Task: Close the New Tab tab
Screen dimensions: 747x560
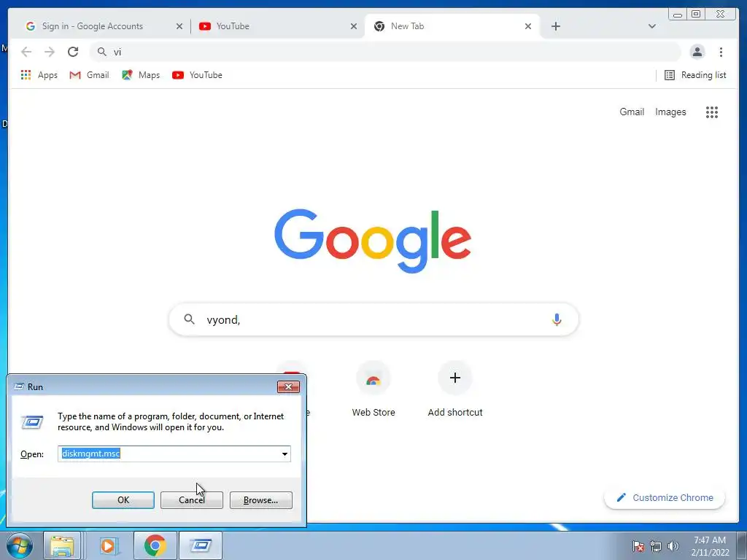Action: pyautogui.click(x=528, y=26)
